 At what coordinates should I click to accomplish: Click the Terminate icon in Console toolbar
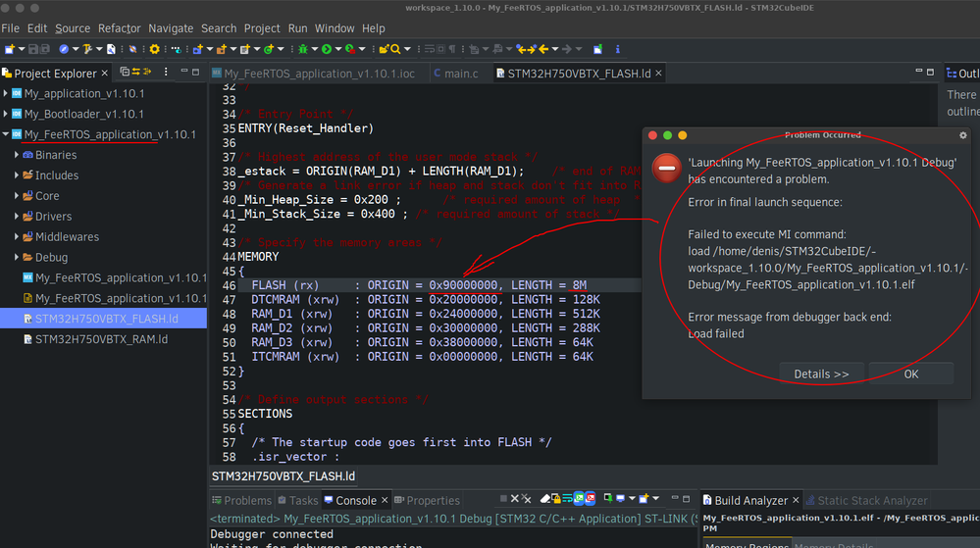coord(504,499)
